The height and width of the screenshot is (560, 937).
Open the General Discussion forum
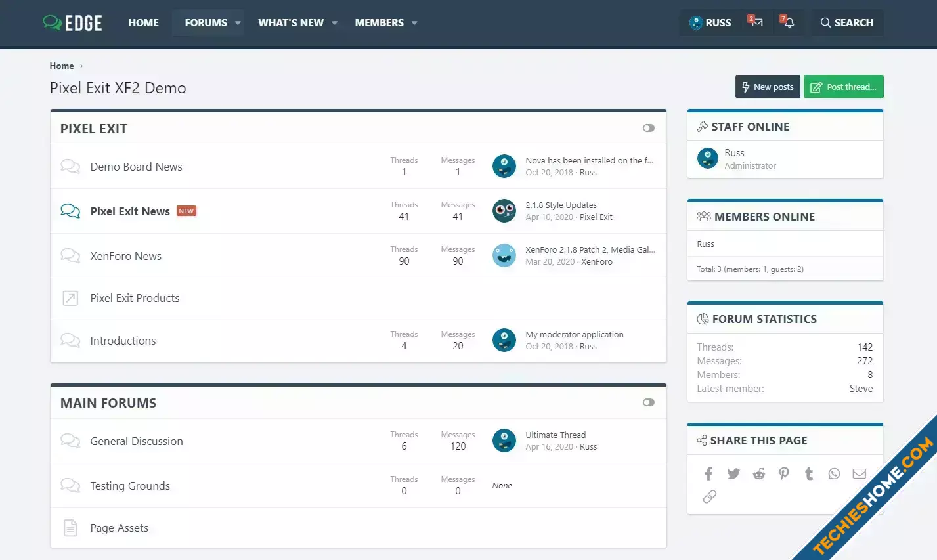(x=137, y=441)
